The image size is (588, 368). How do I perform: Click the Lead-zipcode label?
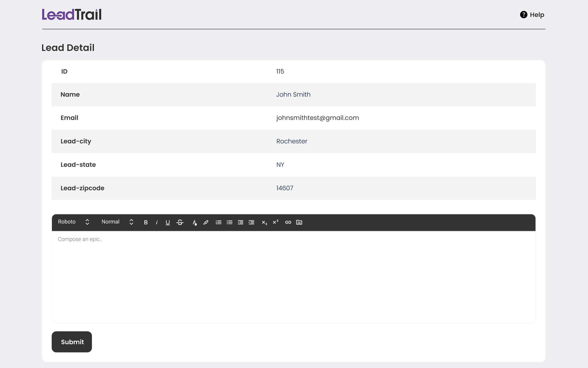pyautogui.click(x=82, y=188)
